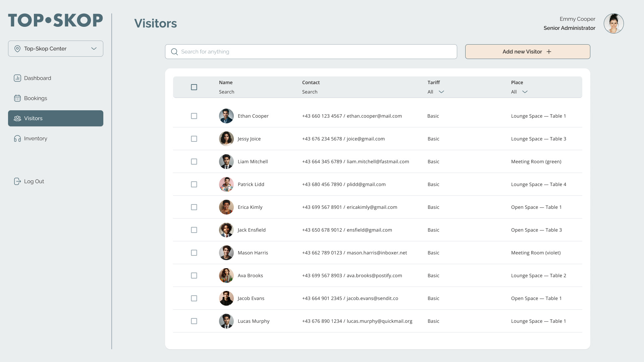
Task: Click the Inventory headphones icon
Action: [x=17, y=138]
